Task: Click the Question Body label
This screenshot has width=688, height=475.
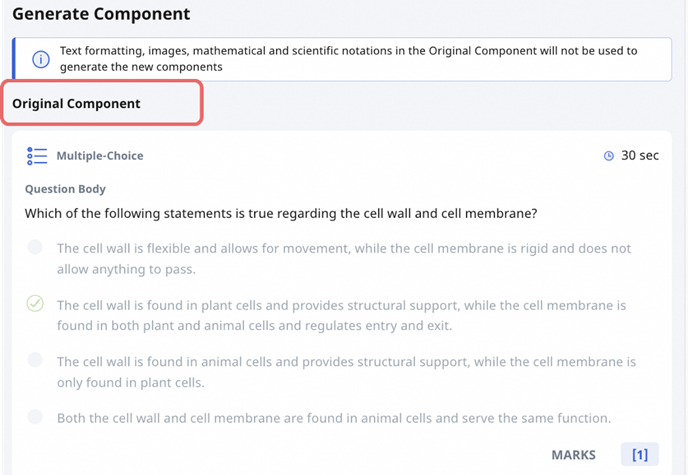Action: point(65,188)
